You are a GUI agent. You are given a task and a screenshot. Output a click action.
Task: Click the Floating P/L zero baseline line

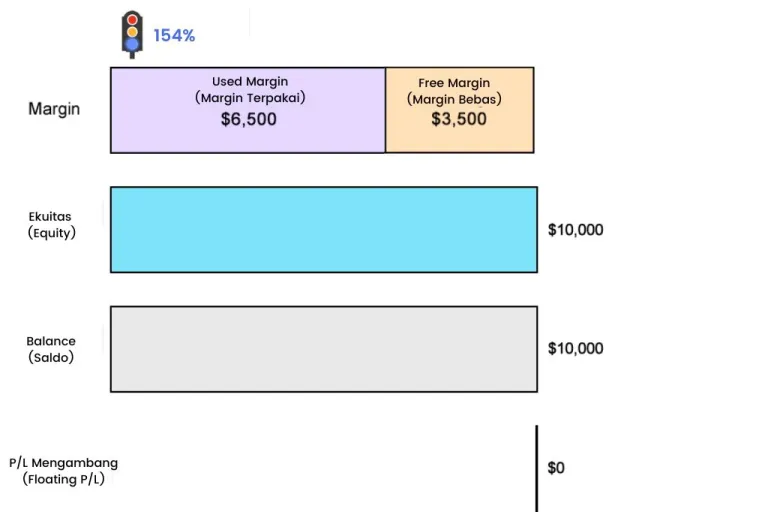tap(537, 468)
